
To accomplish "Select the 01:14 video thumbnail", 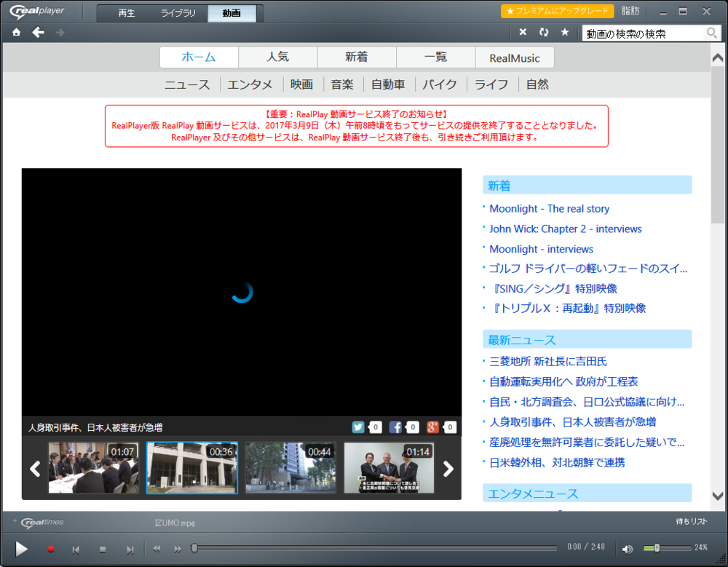I will [389, 467].
